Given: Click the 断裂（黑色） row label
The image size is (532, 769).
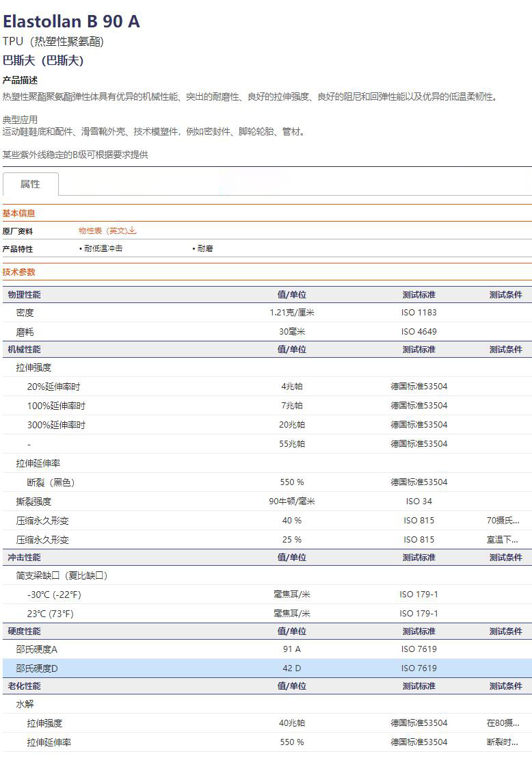Looking at the screenshot, I should (x=51, y=482).
